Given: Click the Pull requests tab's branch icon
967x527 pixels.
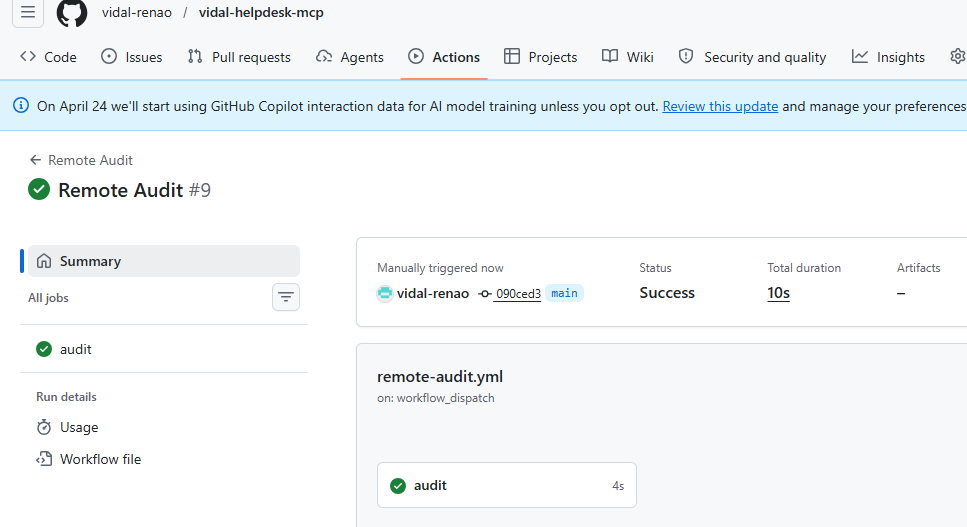Looking at the screenshot, I should (195, 56).
